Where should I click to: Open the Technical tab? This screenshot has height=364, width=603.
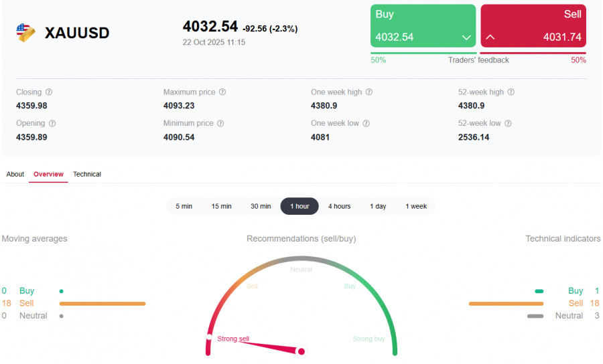(87, 175)
